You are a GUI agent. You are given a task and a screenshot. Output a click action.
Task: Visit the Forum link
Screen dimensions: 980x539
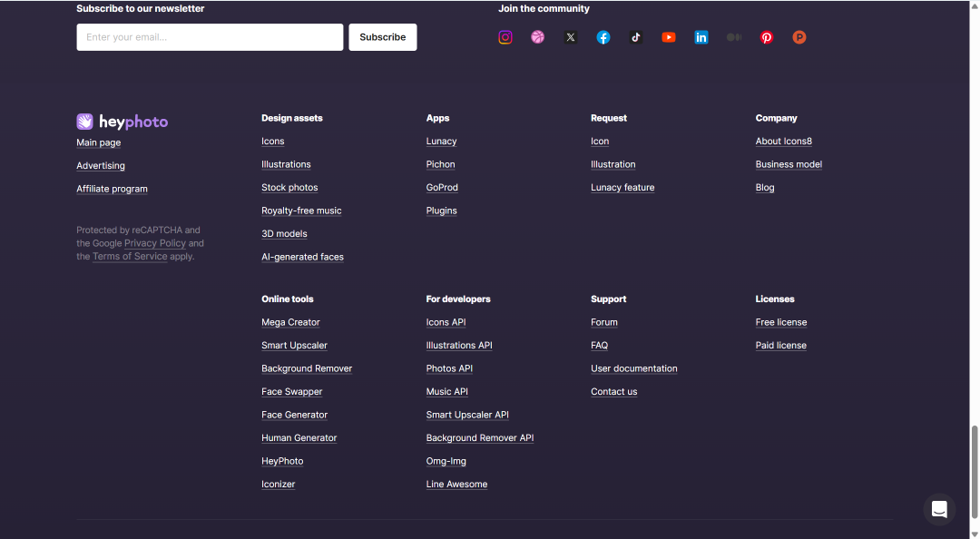tap(604, 323)
